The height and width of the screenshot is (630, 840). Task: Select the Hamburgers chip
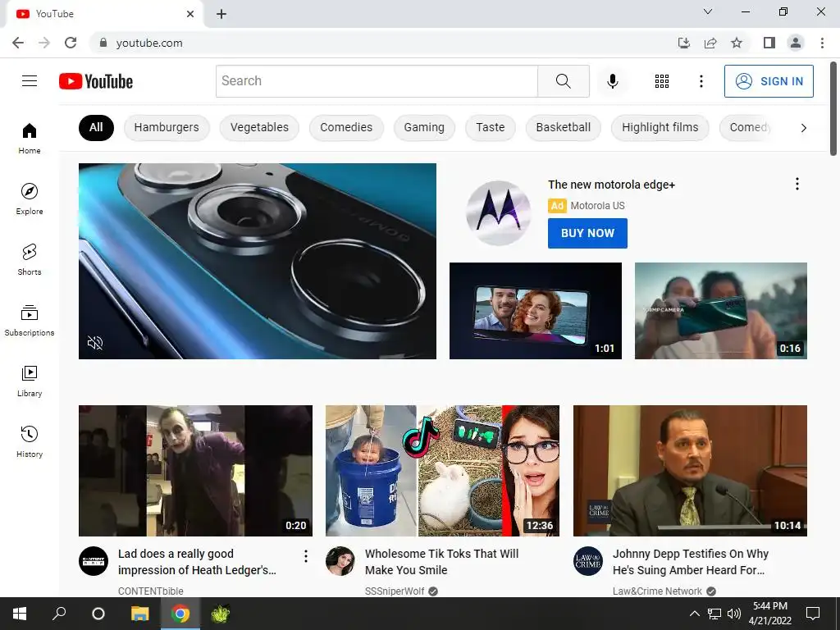point(167,127)
